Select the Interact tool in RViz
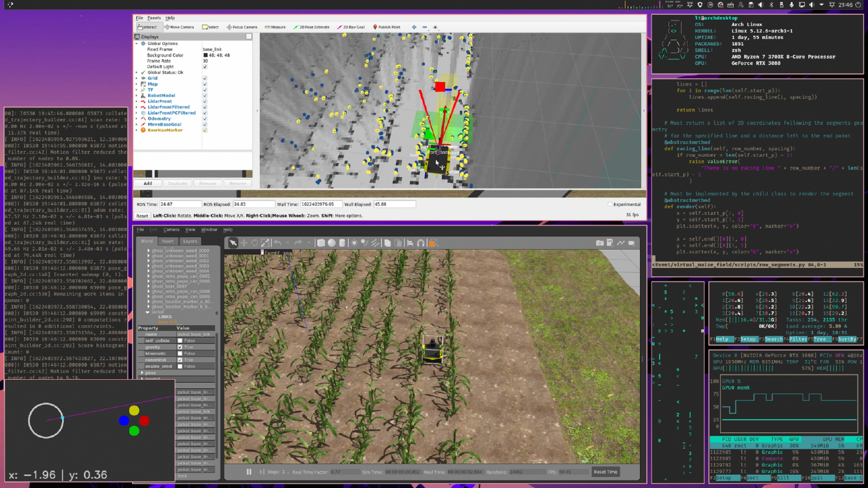The height and width of the screenshot is (488, 868). click(148, 27)
